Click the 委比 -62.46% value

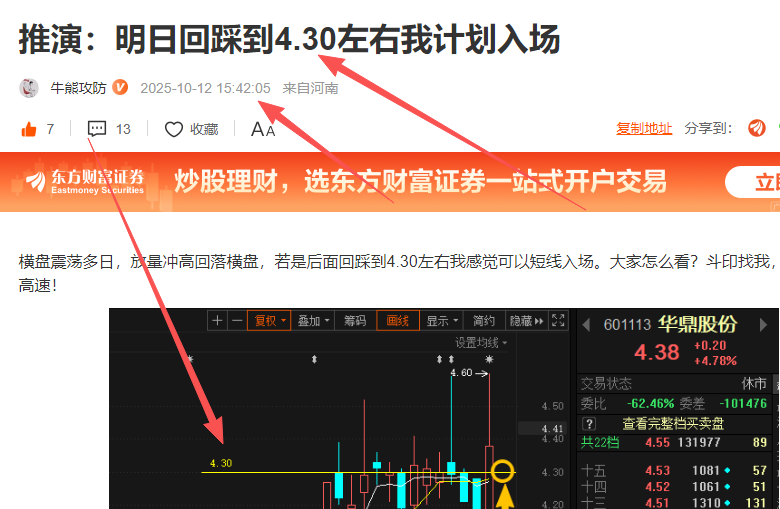651,404
